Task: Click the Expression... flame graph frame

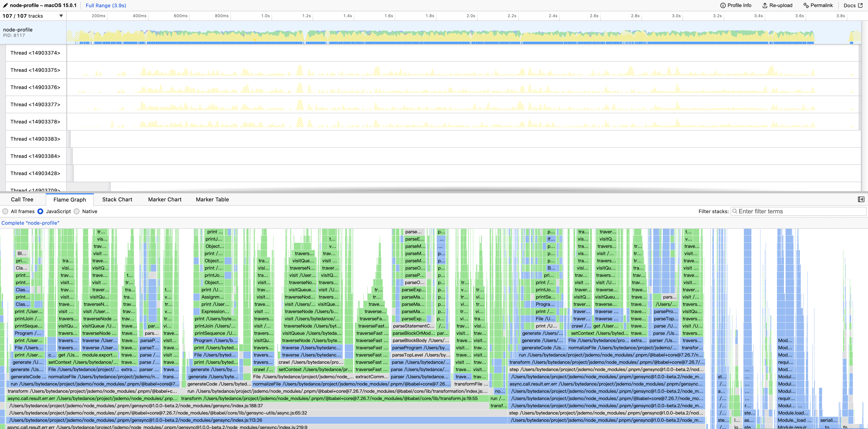Action: [x=215, y=311]
